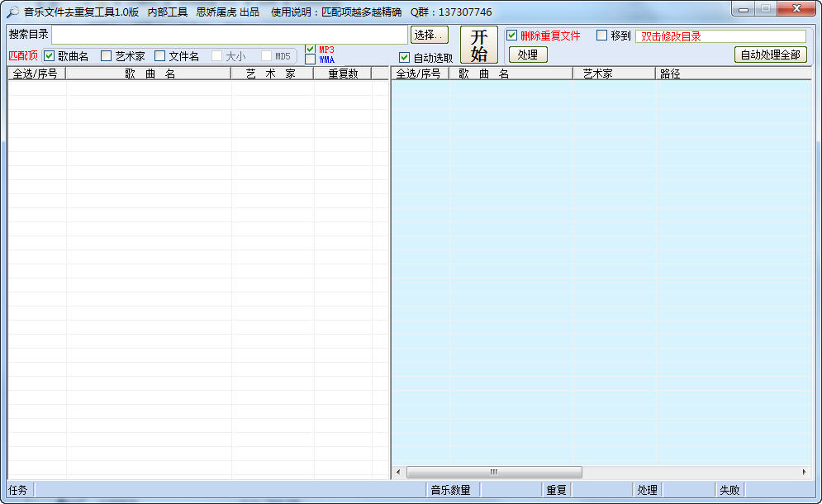
Task: Minimize the window
Action: click(x=744, y=9)
